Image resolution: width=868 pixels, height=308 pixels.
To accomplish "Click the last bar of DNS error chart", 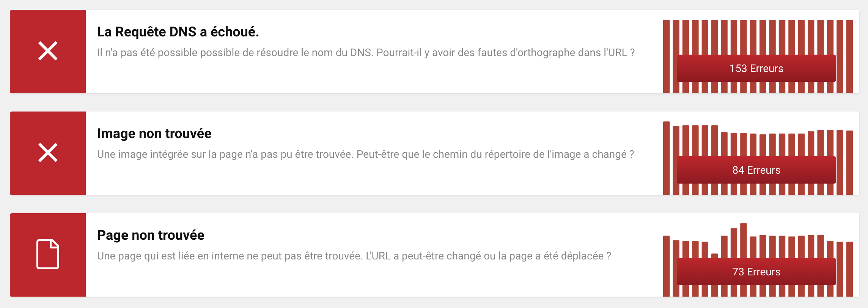I will tap(849, 57).
